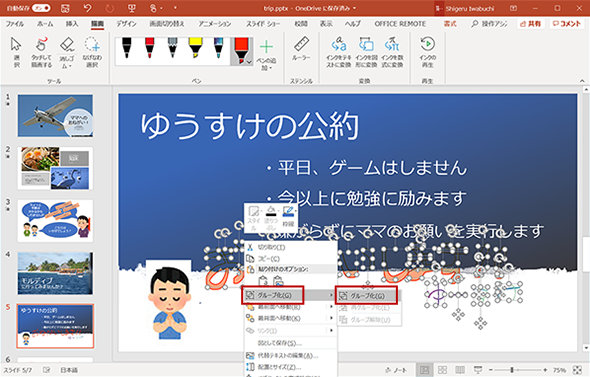Open the OFFICE REMOTE tab
Viewport: 590px width, 377px height.
[x=400, y=24]
